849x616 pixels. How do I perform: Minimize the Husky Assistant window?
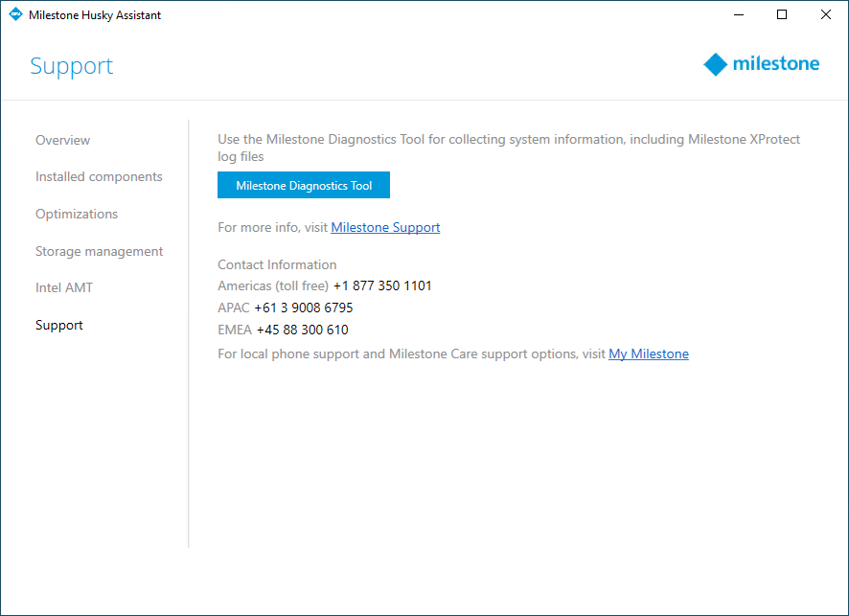tap(739, 14)
